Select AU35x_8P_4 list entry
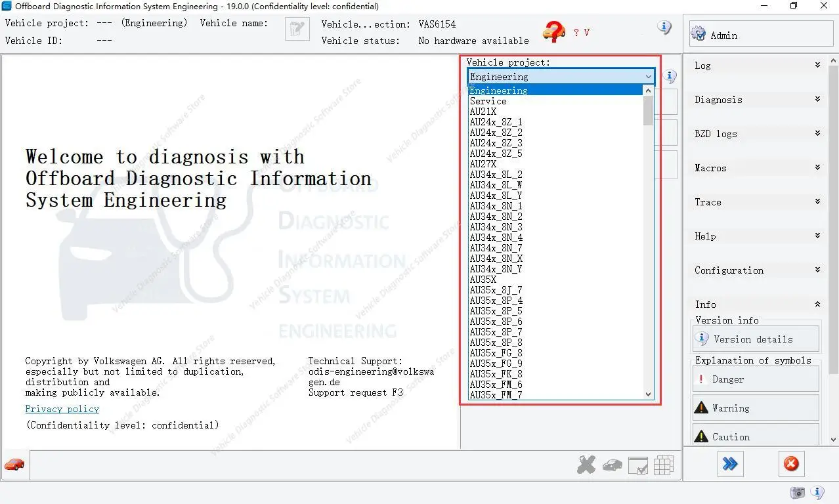The height and width of the screenshot is (504, 839). (x=555, y=301)
